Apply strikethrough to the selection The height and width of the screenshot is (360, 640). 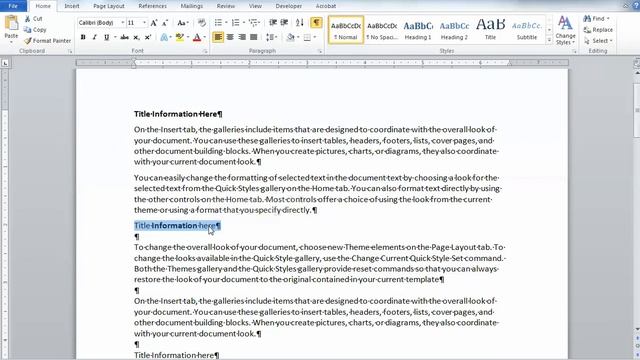[124, 37]
